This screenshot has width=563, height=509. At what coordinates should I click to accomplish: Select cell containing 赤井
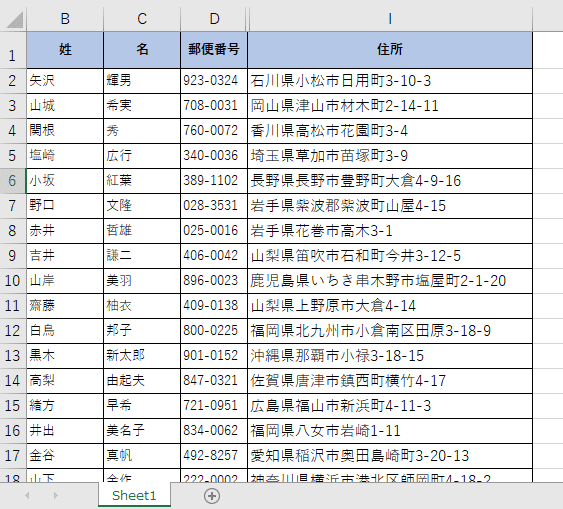click(x=65, y=231)
